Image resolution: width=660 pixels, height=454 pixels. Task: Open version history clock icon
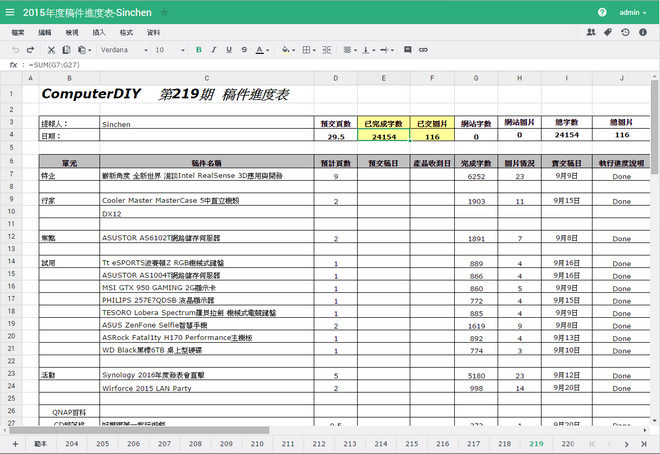625,32
